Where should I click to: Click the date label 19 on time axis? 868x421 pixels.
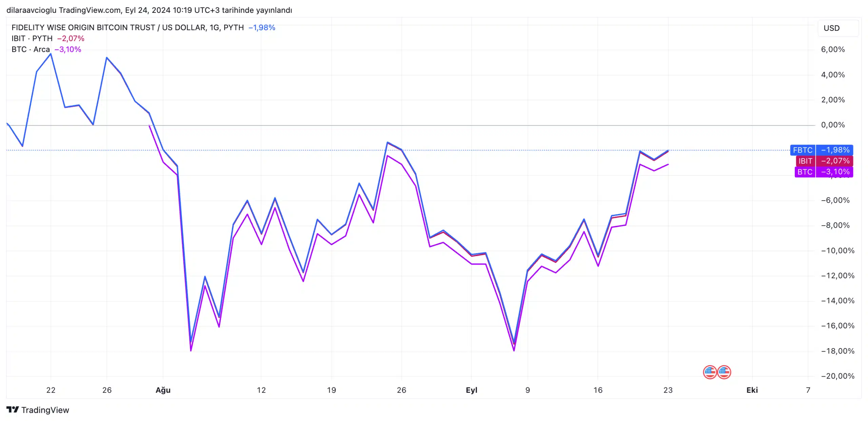tap(331, 390)
